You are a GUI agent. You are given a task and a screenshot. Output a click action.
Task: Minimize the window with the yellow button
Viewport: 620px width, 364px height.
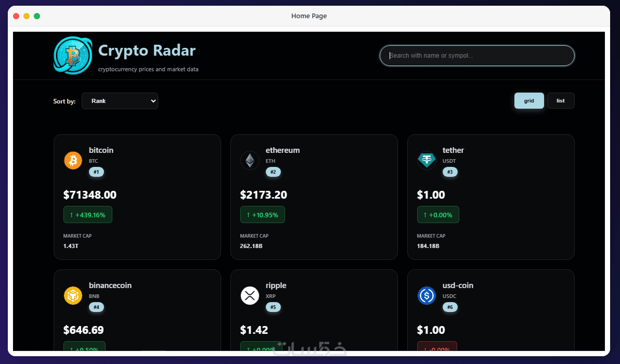(27, 16)
